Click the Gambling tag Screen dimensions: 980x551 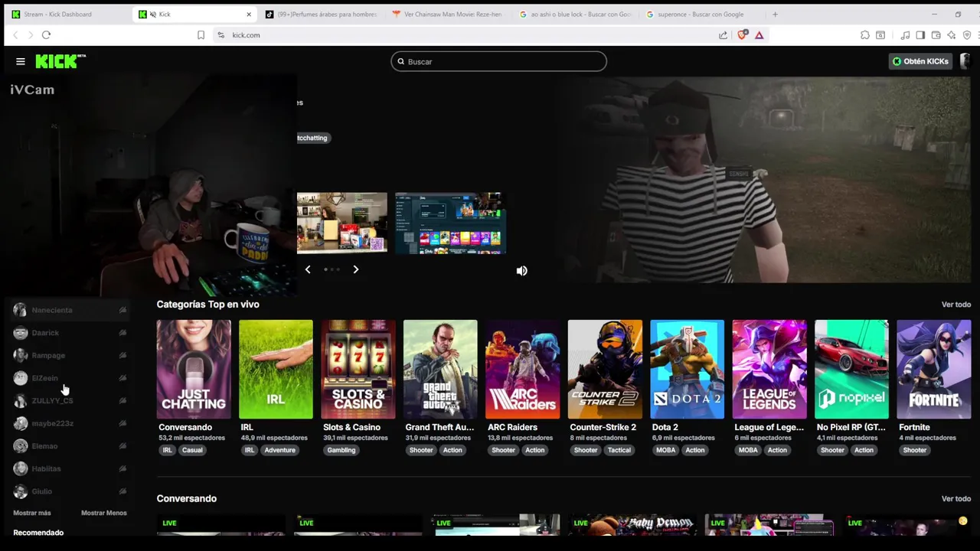pos(341,450)
